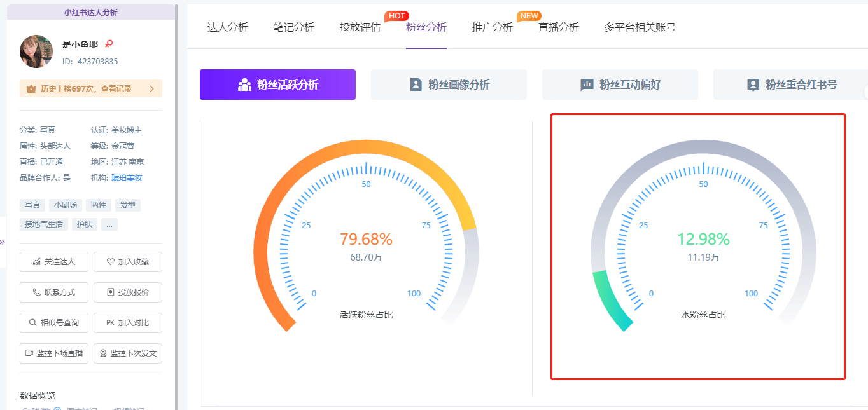Click the chart icon on 粉丝互动偏好
The width and height of the screenshot is (868, 410).
pyautogui.click(x=587, y=85)
